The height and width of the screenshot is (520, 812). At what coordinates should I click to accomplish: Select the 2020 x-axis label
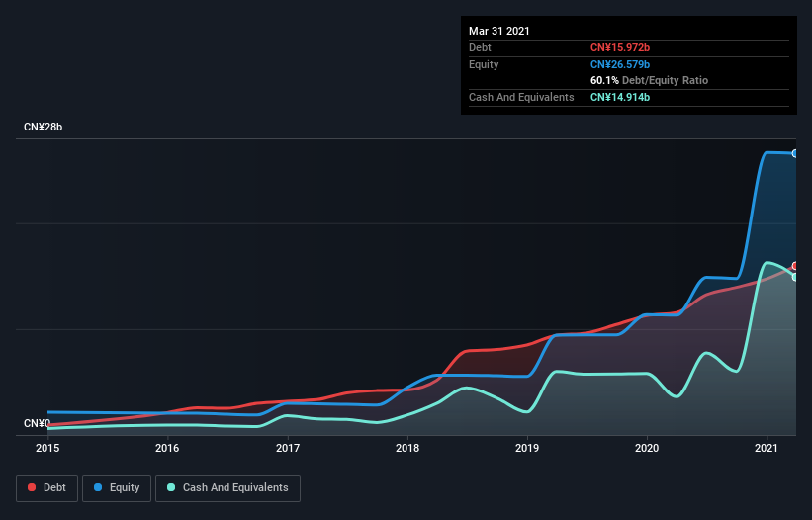[x=647, y=448]
